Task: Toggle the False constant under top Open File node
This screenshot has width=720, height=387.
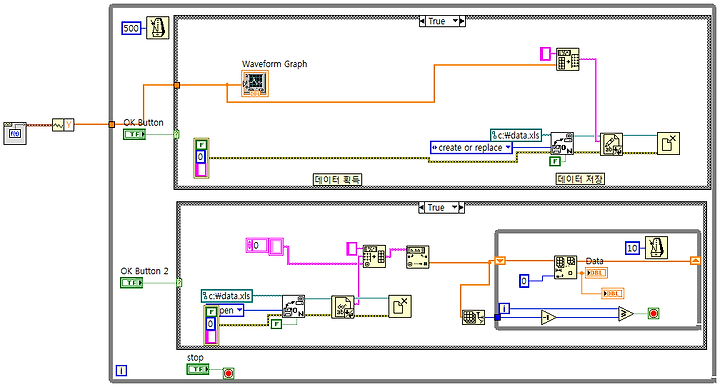Action: coord(556,161)
